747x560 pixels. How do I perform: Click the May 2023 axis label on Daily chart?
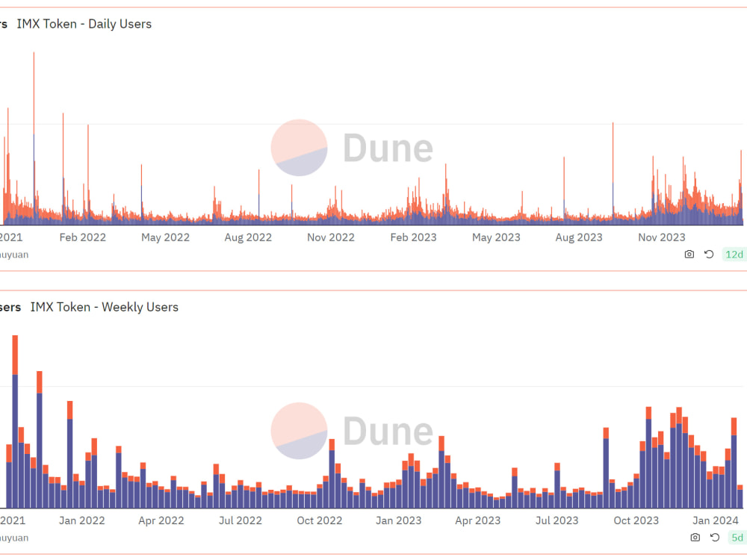496,237
